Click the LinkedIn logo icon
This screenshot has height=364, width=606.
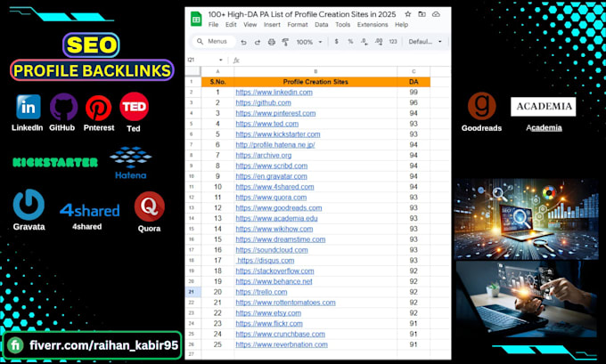point(29,107)
